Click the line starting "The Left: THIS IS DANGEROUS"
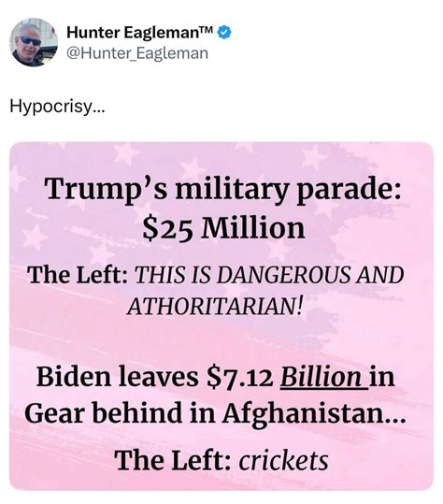 click(216, 275)
